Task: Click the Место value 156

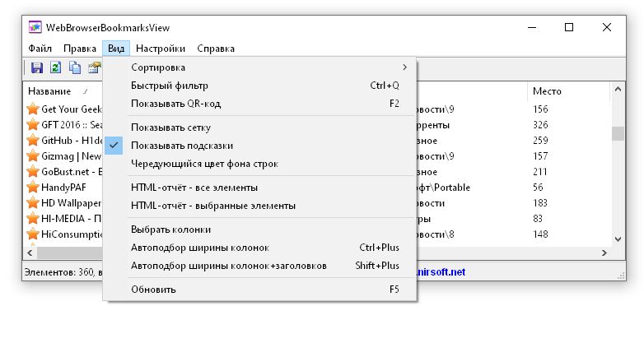Action: 540,109
